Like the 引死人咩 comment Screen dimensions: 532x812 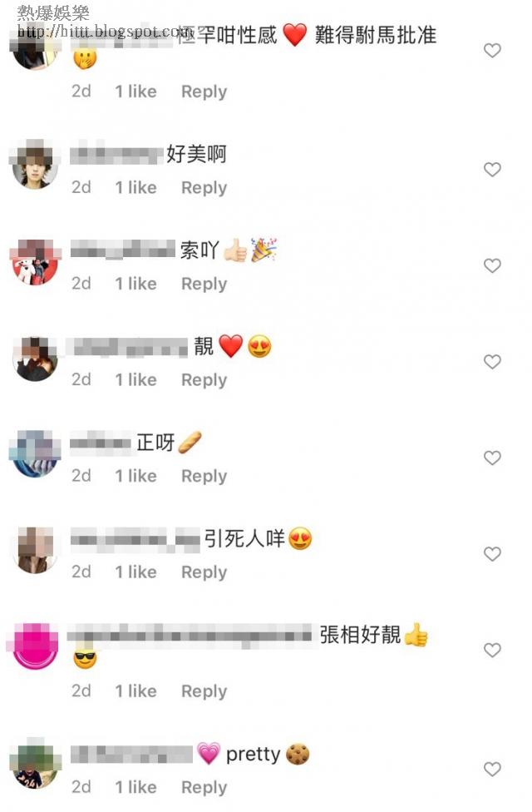pyautogui.click(x=491, y=554)
